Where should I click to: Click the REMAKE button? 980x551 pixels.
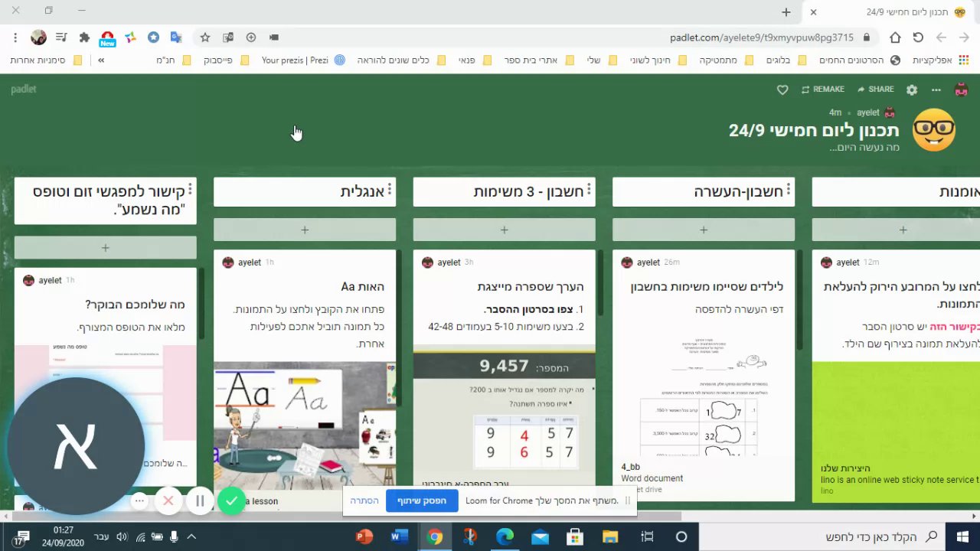(x=823, y=90)
